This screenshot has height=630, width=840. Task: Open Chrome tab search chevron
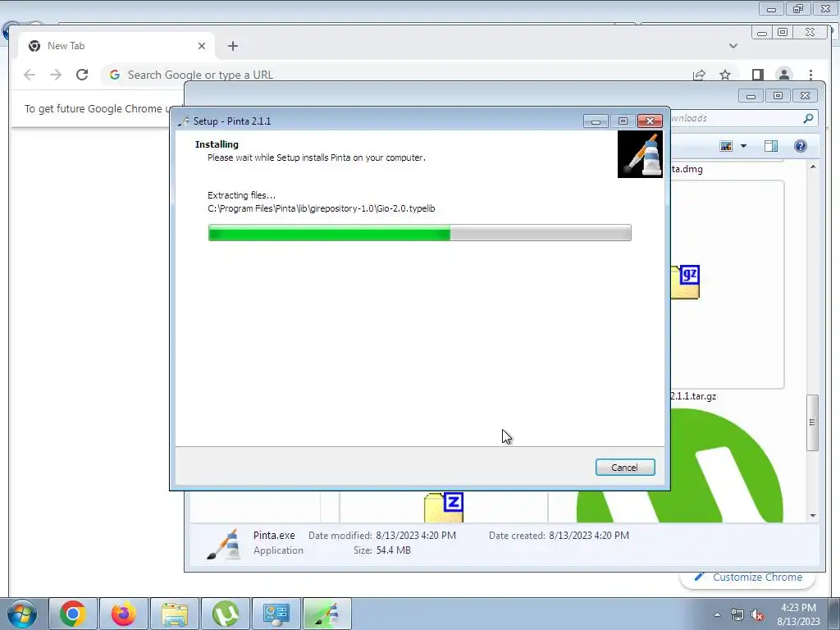[x=733, y=46]
